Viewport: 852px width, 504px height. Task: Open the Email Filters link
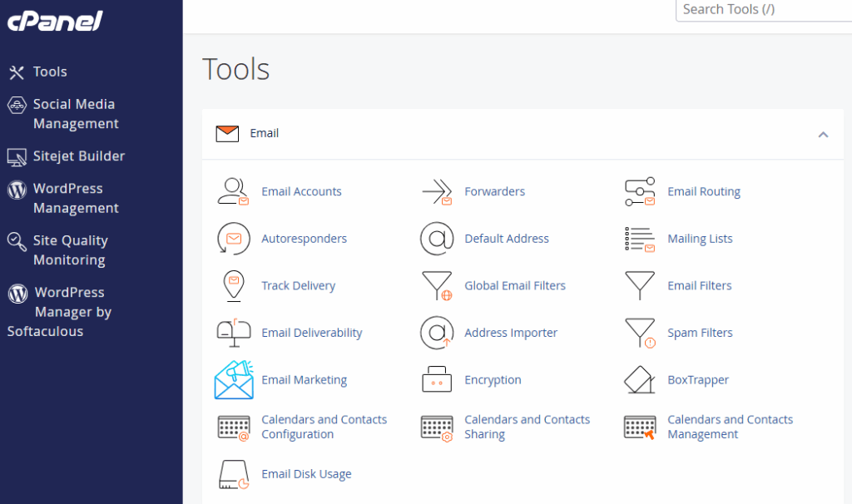699,285
